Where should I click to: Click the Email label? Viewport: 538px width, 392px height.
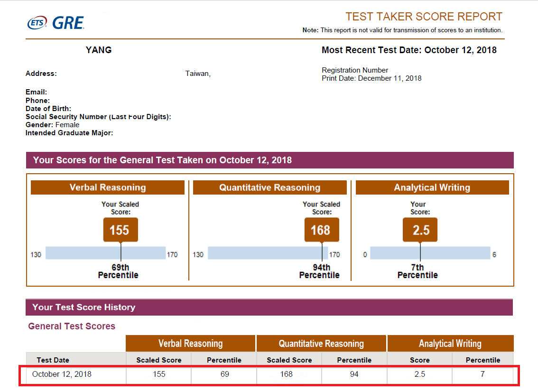[x=36, y=92]
